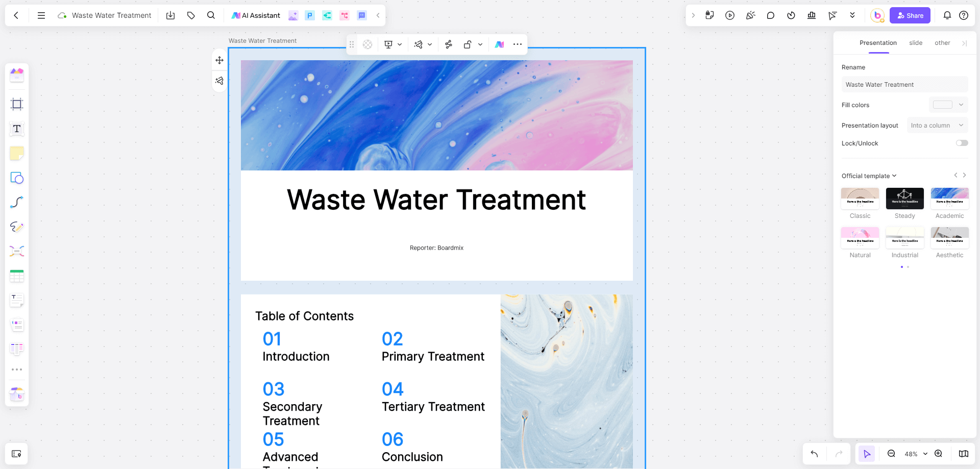980x469 pixels.
Task: Click the export/download icon in top bar
Action: tap(170, 15)
